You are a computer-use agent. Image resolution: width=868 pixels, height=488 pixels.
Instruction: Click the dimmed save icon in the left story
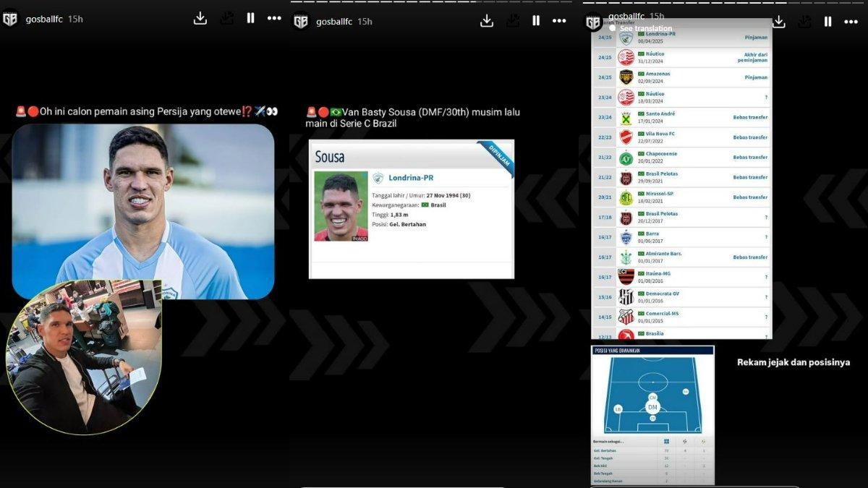click(226, 19)
